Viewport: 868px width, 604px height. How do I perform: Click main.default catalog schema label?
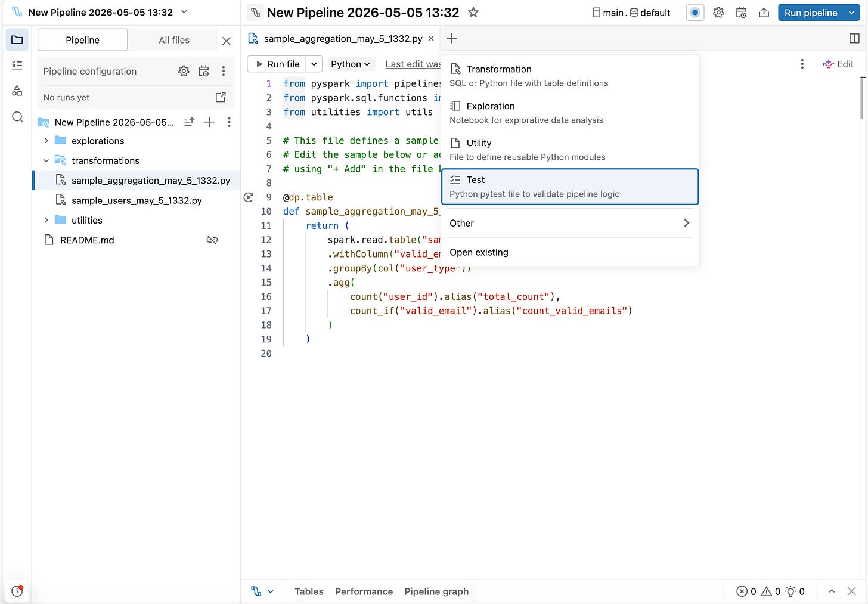coord(631,13)
